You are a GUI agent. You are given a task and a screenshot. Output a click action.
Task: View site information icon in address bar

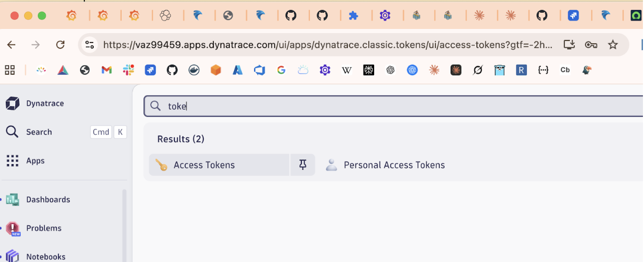click(x=90, y=45)
